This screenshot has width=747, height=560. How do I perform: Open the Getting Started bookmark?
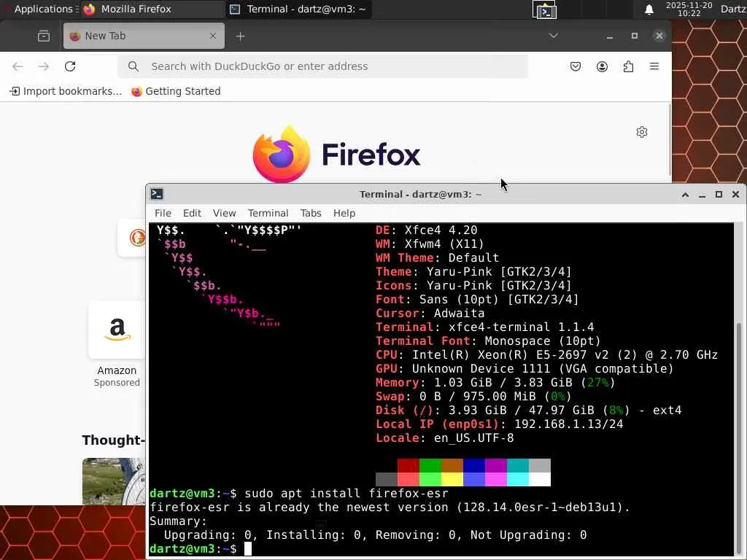176,91
